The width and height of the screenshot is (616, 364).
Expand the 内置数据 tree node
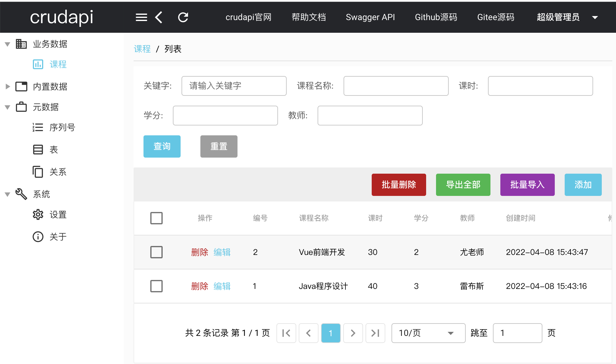[x=8, y=87]
